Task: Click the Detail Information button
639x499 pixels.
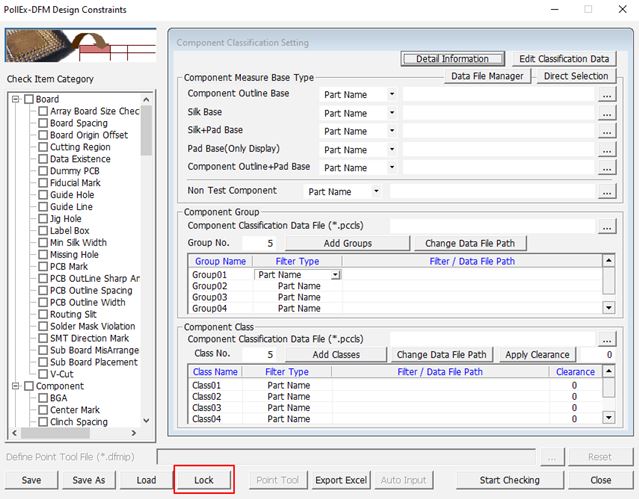Action: pos(453,59)
